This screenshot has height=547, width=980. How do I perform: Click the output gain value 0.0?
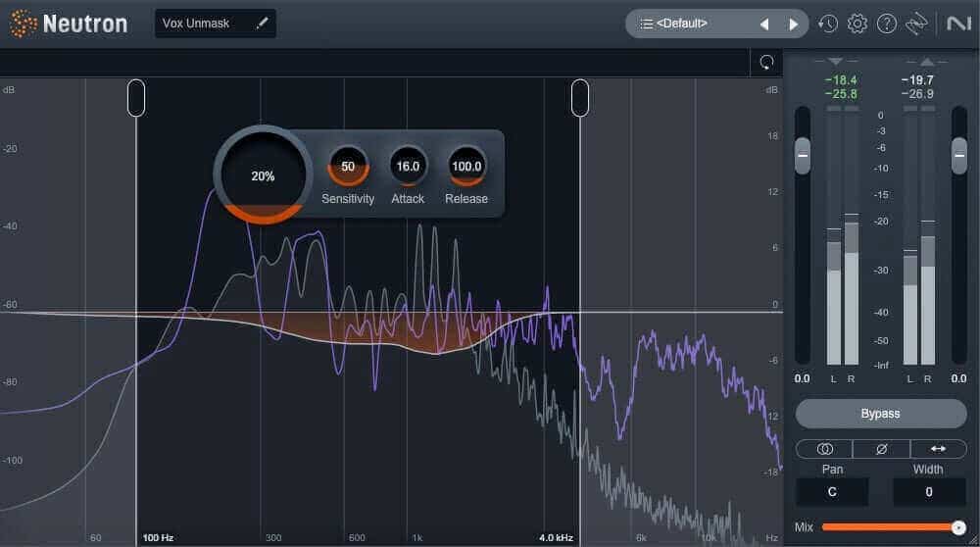point(958,378)
